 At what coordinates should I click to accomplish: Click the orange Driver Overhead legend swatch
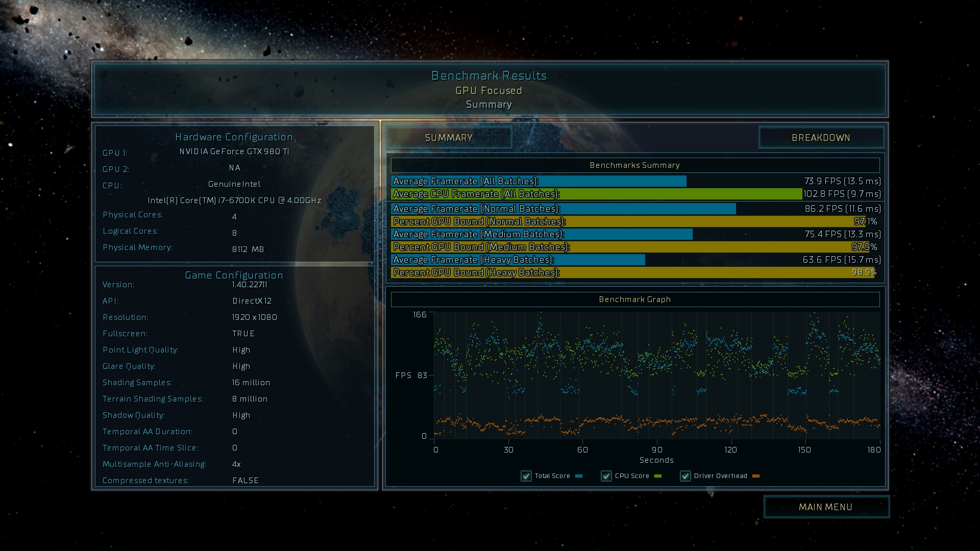pyautogui.click(x=756, y=476)
